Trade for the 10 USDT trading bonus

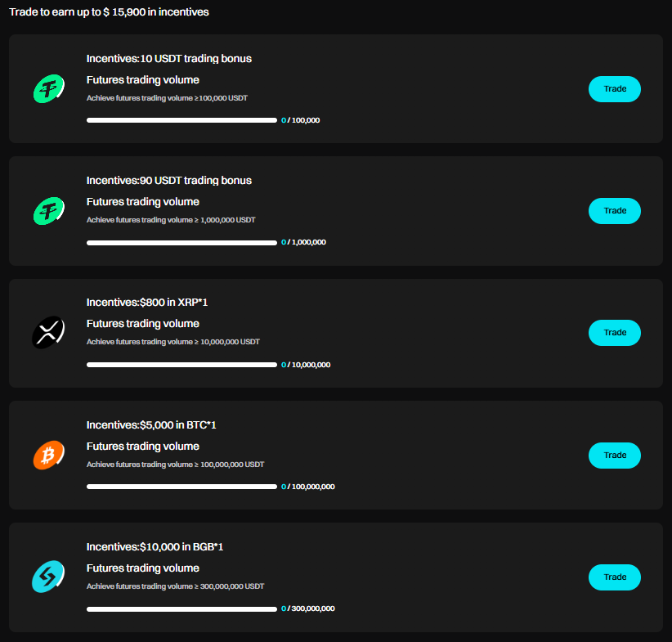click(x=615, y=89)
